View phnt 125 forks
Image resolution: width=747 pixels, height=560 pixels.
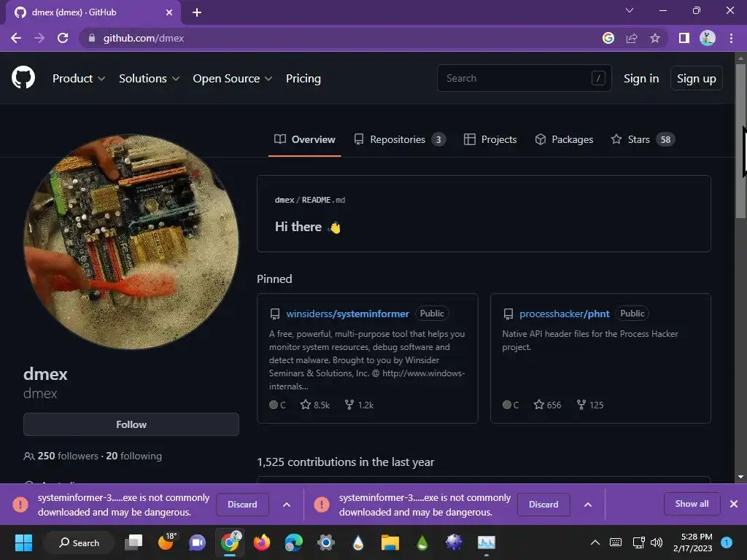[x=589, y=405]
